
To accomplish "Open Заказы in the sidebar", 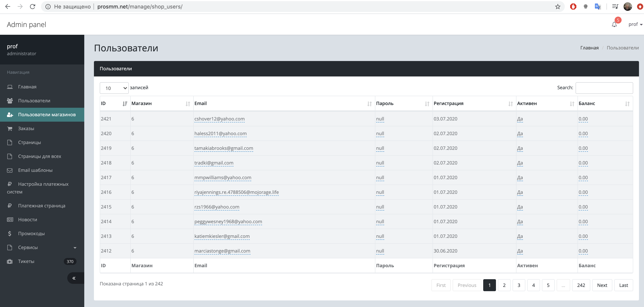I will pyautogui.click(x=26, y=129).
